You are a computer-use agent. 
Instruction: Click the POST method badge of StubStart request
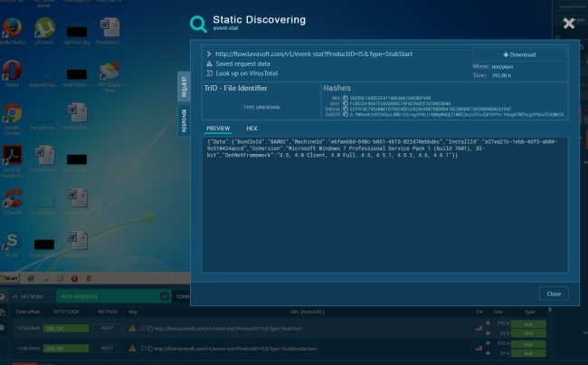click(x=107, y=328)
